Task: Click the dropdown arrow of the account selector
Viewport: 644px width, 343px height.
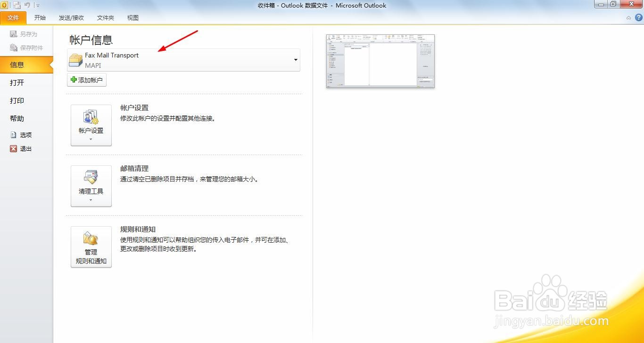Action: point(296,60)
